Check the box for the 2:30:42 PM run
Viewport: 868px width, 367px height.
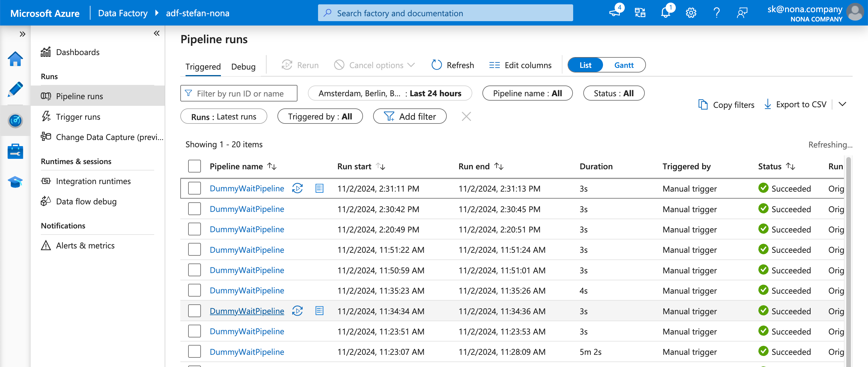pos(195,209)
